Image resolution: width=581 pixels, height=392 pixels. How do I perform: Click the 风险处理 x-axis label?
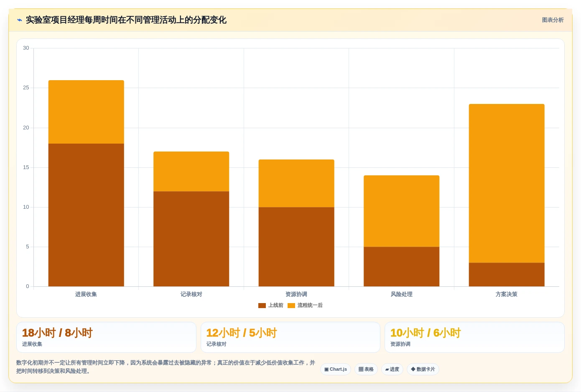[x=402, y=294]
